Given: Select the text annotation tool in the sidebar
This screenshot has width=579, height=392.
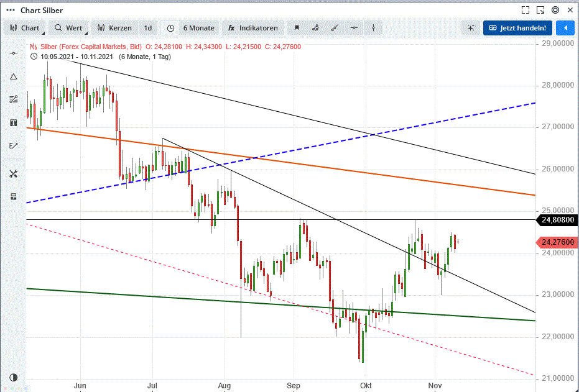Looking at the screenshot, I should point(13,122).
